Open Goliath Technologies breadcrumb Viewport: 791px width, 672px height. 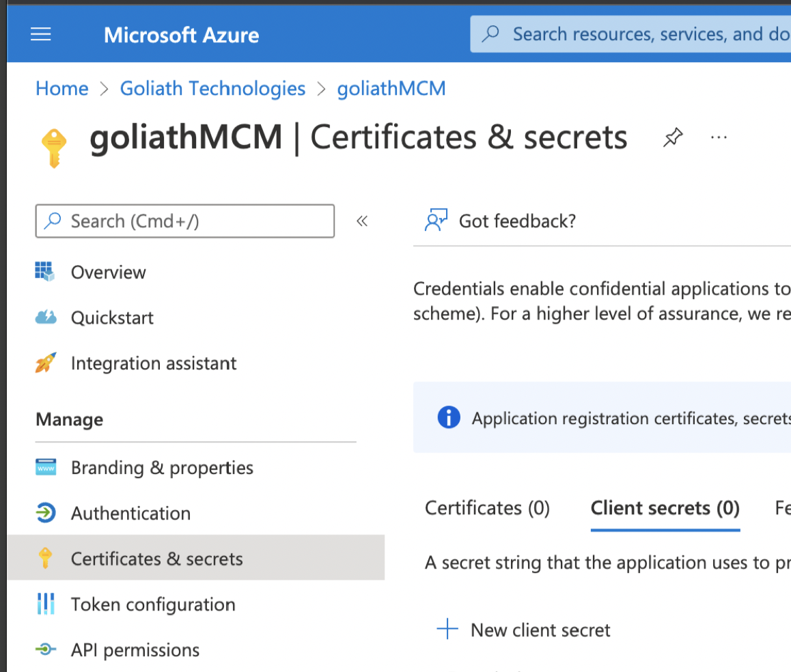(x=212, y=89)
